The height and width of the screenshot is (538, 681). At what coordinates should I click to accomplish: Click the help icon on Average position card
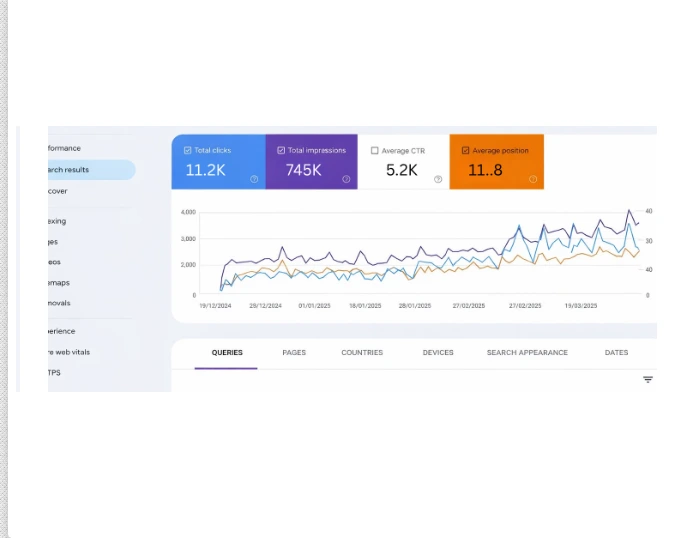(x=533, y=180)
